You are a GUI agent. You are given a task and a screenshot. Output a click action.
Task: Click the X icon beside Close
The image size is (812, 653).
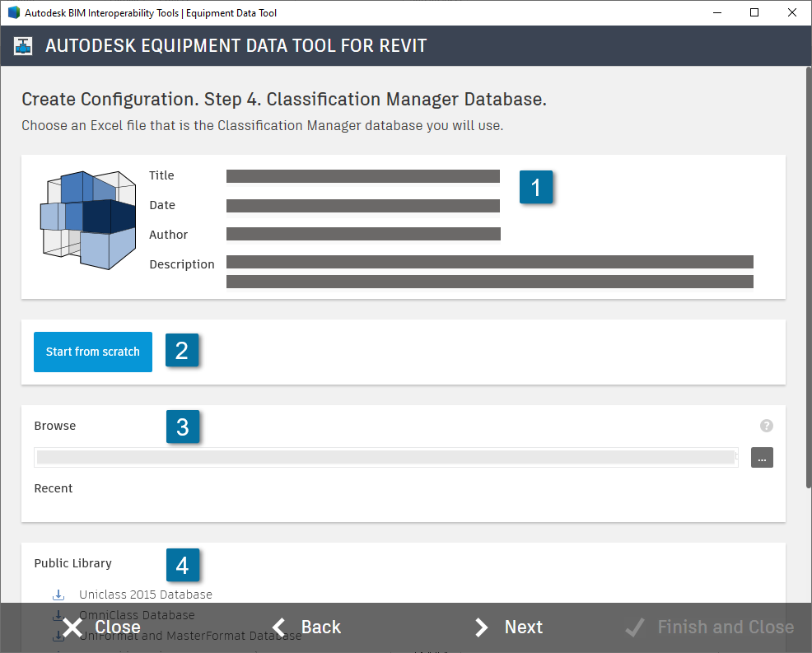[72, 627]
